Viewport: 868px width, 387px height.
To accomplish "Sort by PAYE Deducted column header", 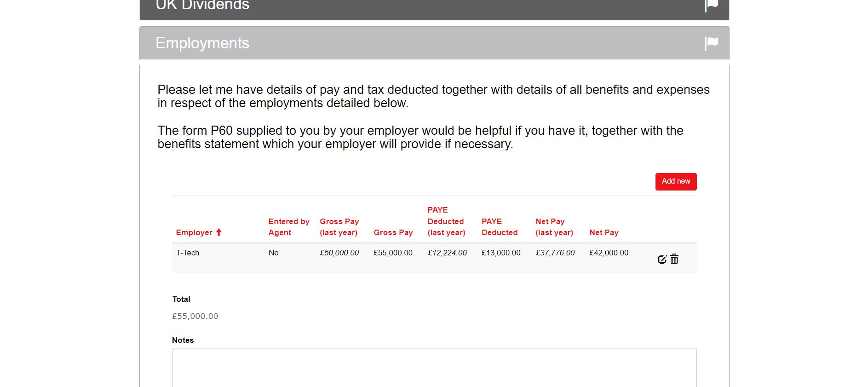I will pyautogui.click(x=500, y=227).
